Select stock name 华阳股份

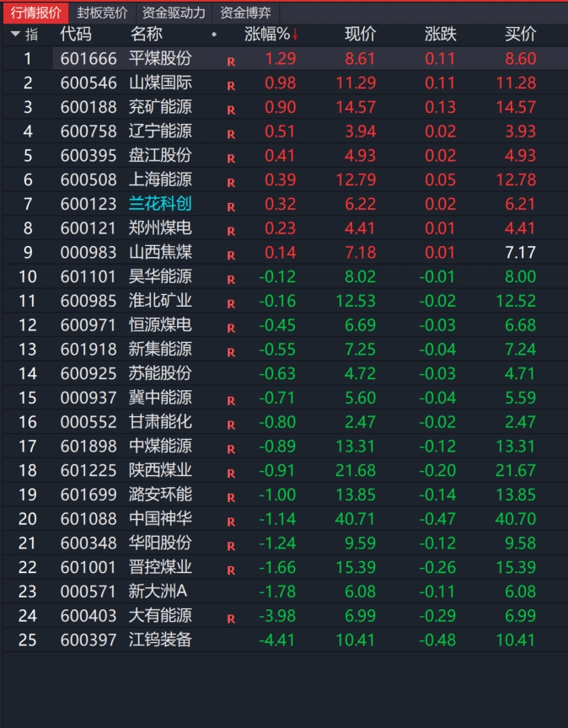160,543
